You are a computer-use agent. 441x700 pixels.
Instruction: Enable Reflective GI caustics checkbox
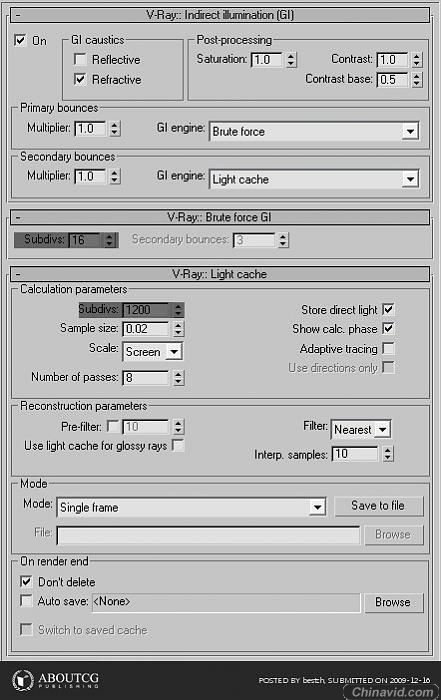click(x=80, y=59)
